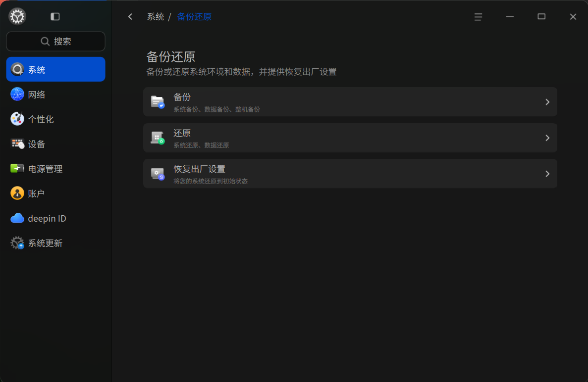Screen dimensions: 588x382
Task: Expand the 还原 row chevron
Action: 547,138
